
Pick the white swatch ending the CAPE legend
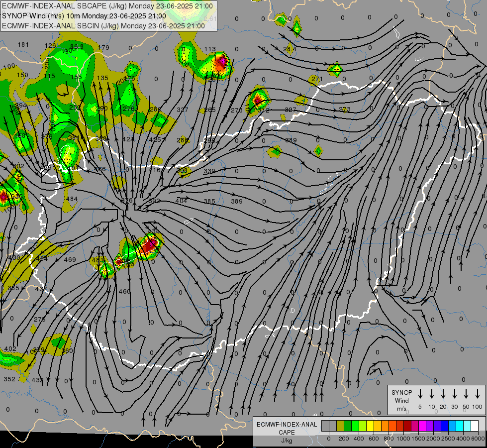pos(475,426)
